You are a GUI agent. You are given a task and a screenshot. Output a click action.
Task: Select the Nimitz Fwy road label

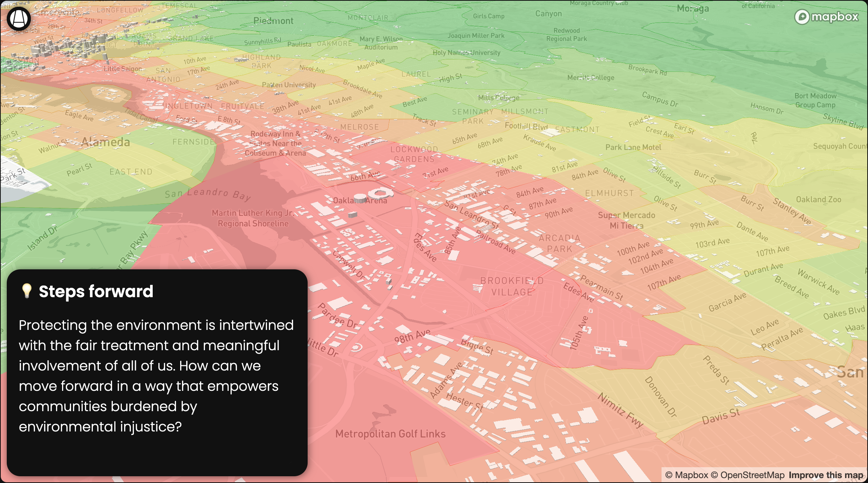[x=621, y=410]
